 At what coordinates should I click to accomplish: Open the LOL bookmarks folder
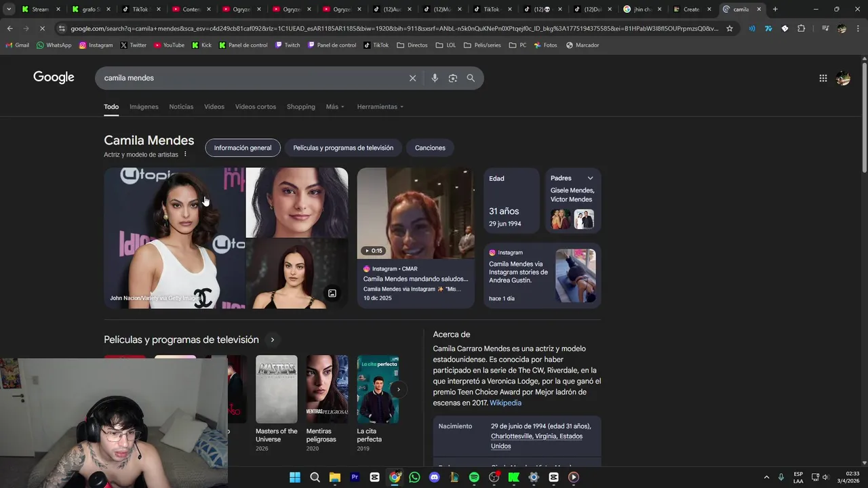[x=446, y=45]
